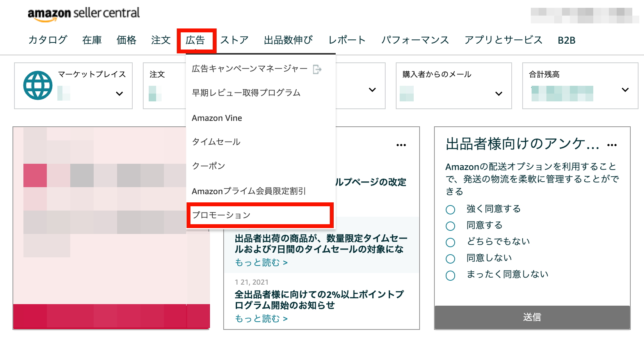Screen dimensions: 644x340
Task: Expand the 合計残高 dropdown chevron
Action: 625,90
